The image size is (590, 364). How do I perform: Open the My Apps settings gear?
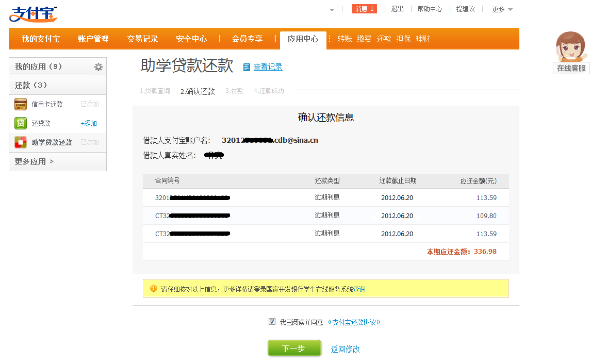pyautogui.click(x=99, y=67)
